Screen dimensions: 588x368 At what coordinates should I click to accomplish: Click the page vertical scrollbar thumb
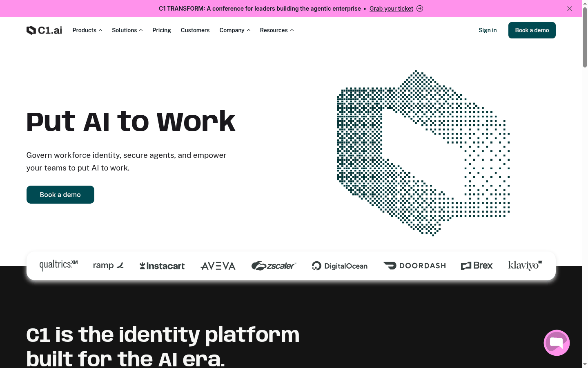click(585, 37)
